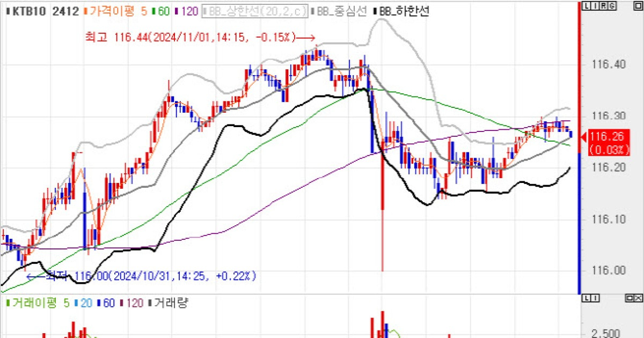The height and width of the screenshot is (338, 644).
Task: Click the I icon next to the volume panel L
Action: pos(595,298)
